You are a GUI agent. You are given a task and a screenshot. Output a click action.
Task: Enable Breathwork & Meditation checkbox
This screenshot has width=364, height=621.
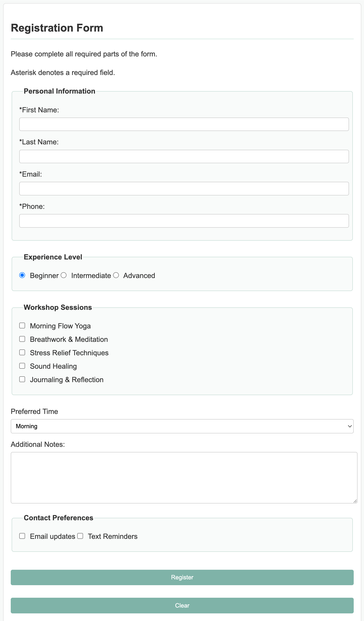point(22,339)
